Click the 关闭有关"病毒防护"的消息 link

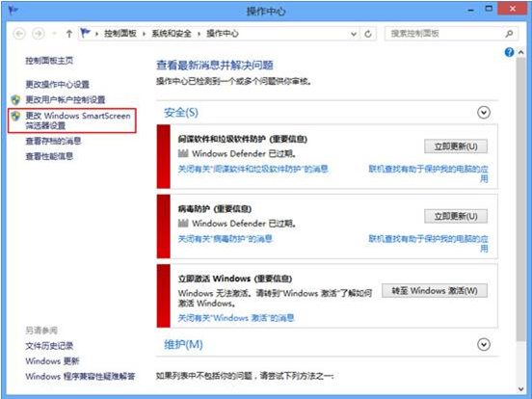tap(226, 239)
